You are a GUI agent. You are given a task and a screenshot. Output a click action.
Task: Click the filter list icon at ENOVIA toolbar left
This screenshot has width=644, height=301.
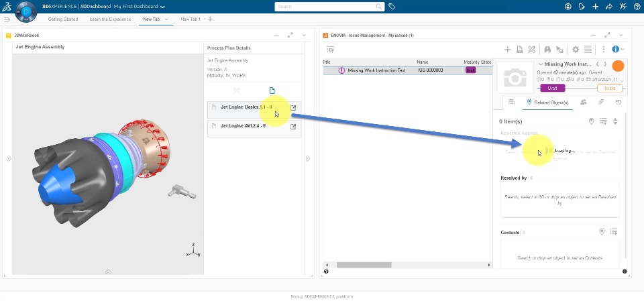click(330, 50)
